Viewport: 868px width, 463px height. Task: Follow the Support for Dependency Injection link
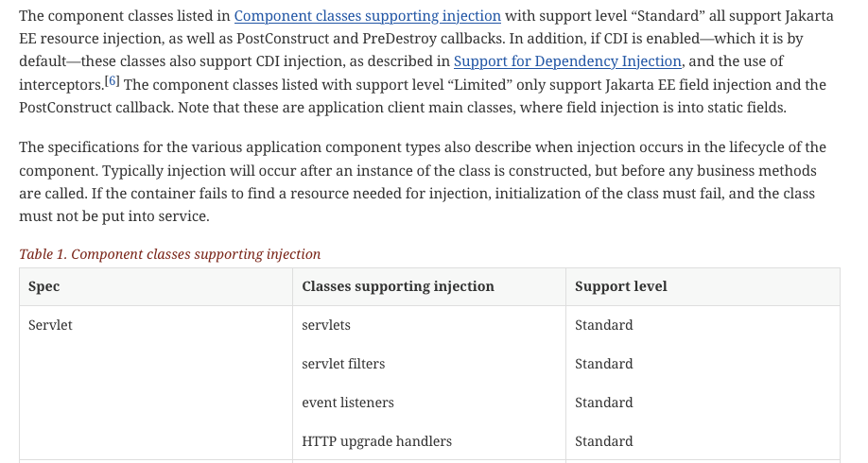click(567, 61)
